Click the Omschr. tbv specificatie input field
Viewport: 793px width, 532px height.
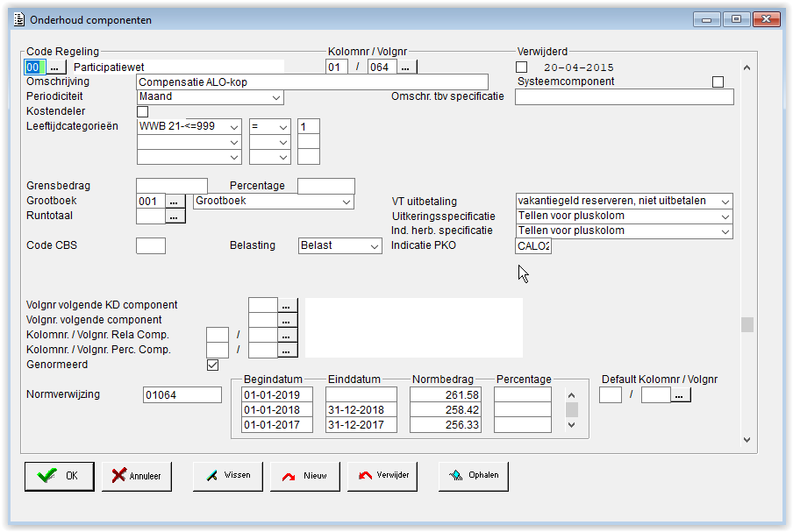(x=625, y=97)
